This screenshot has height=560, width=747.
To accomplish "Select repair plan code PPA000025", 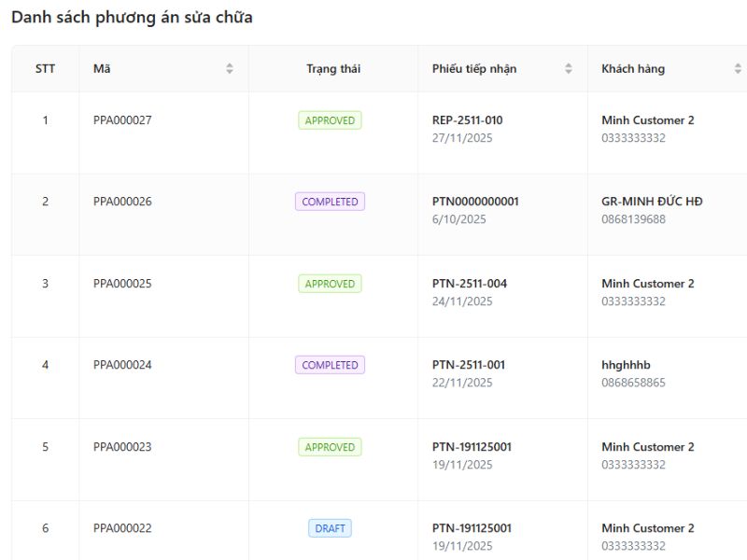I will [x=122, y=284].
